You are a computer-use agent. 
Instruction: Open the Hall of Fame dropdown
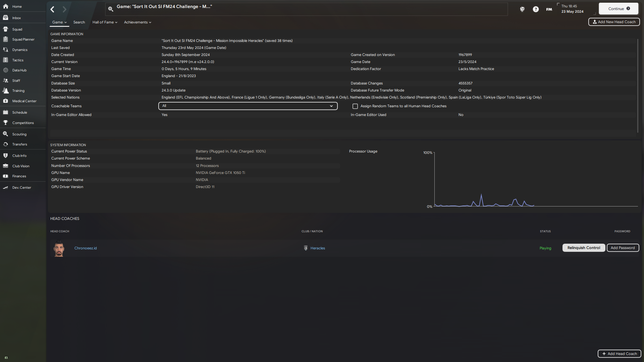click(105, 22)
